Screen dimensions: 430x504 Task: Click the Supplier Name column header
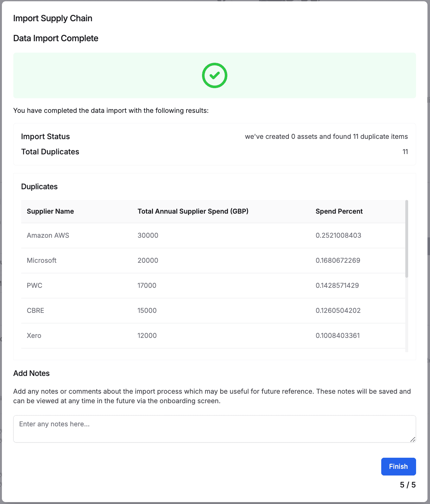[50, 211]
